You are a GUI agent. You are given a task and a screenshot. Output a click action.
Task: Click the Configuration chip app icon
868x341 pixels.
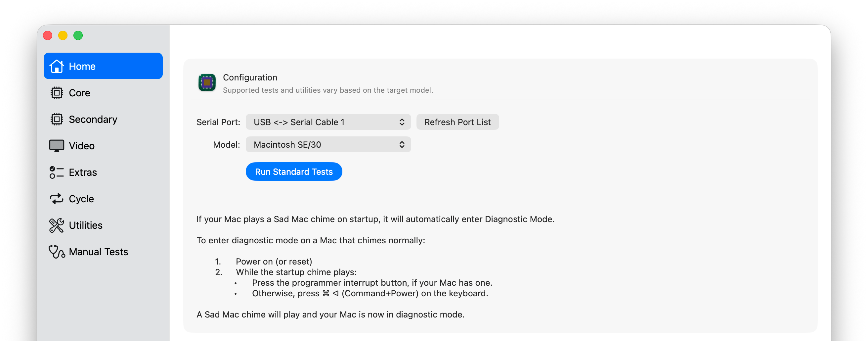(207, 83)
